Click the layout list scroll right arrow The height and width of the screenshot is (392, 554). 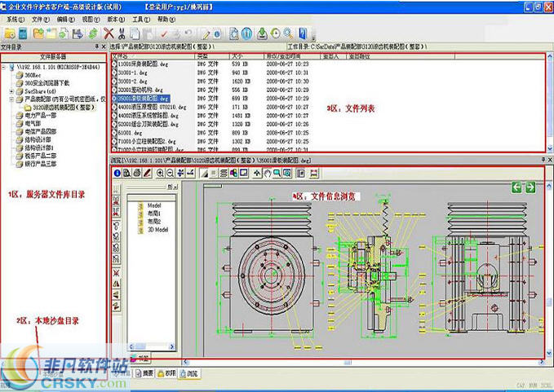(172, 347)
